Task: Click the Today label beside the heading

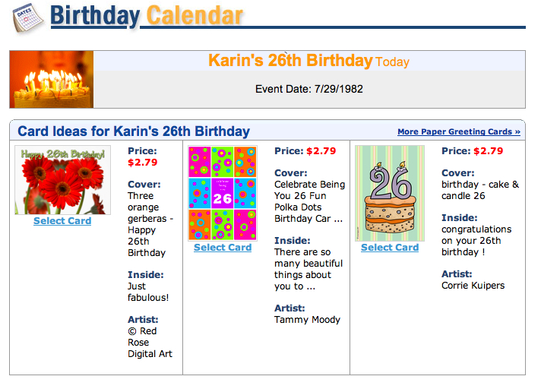Action: (392, 62)
